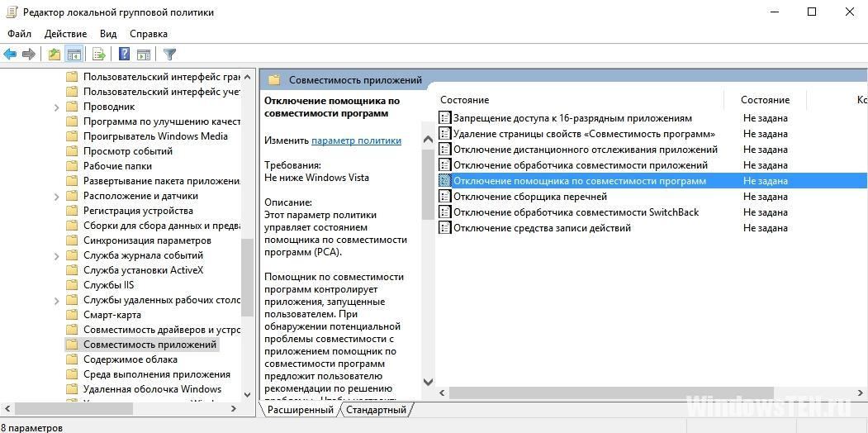
Task: Click the Forward arrow toolbar icon
Action: tap(29, 54)
